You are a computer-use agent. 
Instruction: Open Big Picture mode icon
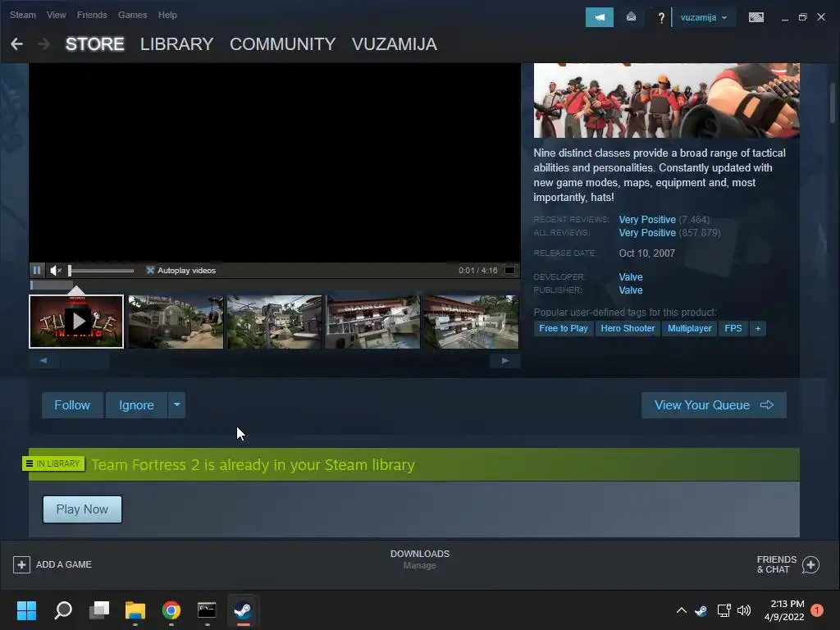[756, 17]
